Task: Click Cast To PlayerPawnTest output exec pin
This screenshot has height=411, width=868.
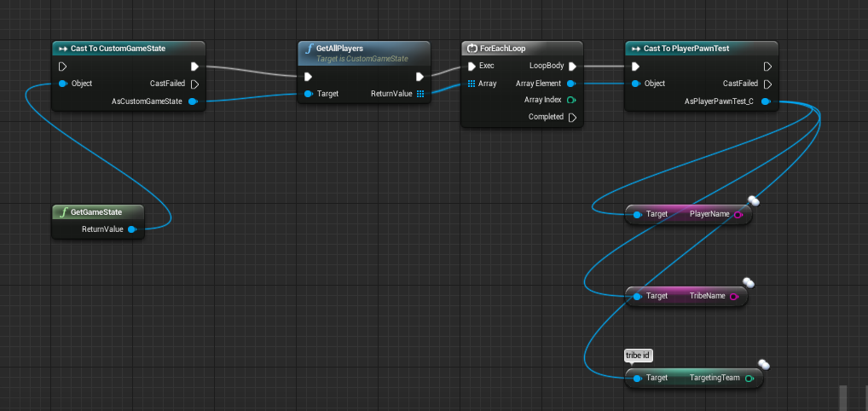Action: click(x=767, y=67)
